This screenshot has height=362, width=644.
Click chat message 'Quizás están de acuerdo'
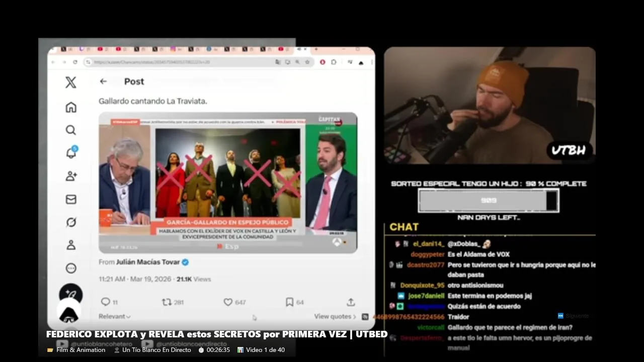[484, 306]
